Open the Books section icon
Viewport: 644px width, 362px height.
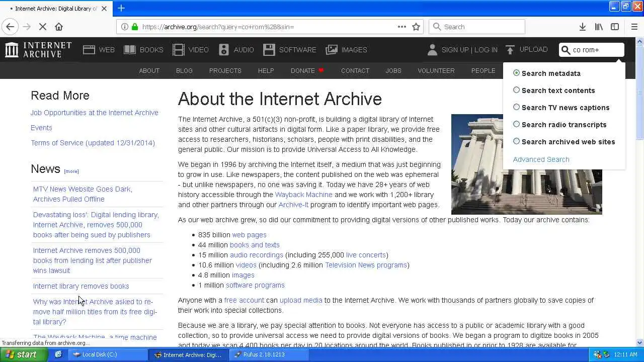(130, 50)
